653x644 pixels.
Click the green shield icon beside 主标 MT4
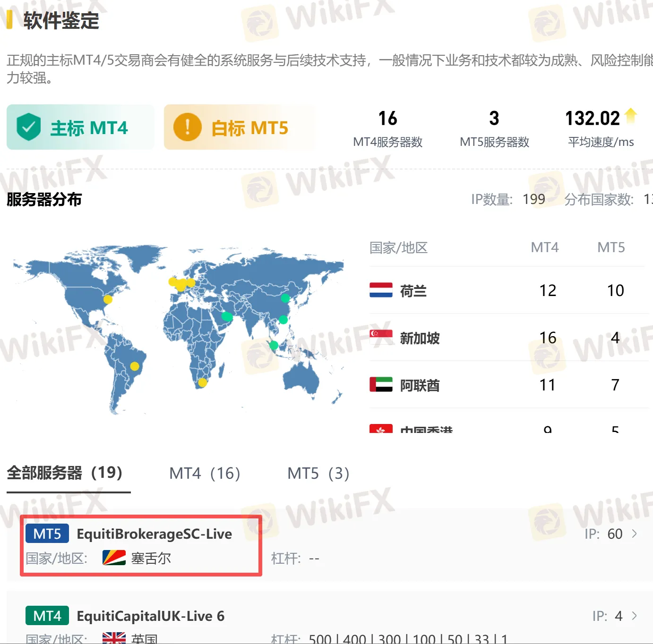(x=28, y=127)
